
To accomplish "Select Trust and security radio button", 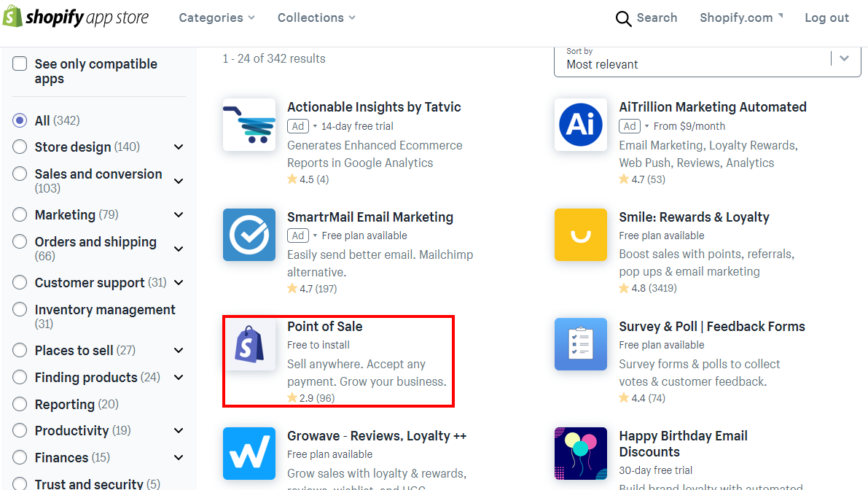I will 20,483.
